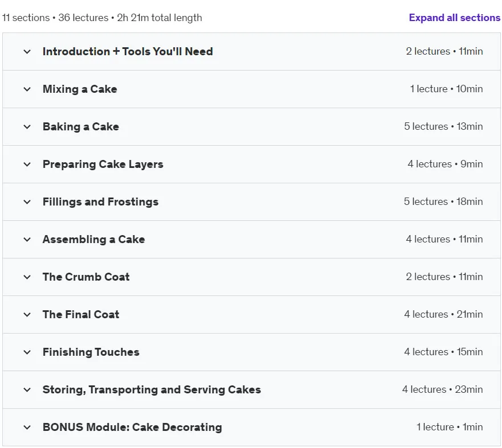Click the '5 lectures • 13min' label
The image size is (502, 448).
pyautogui.click(x=443, y=126)
